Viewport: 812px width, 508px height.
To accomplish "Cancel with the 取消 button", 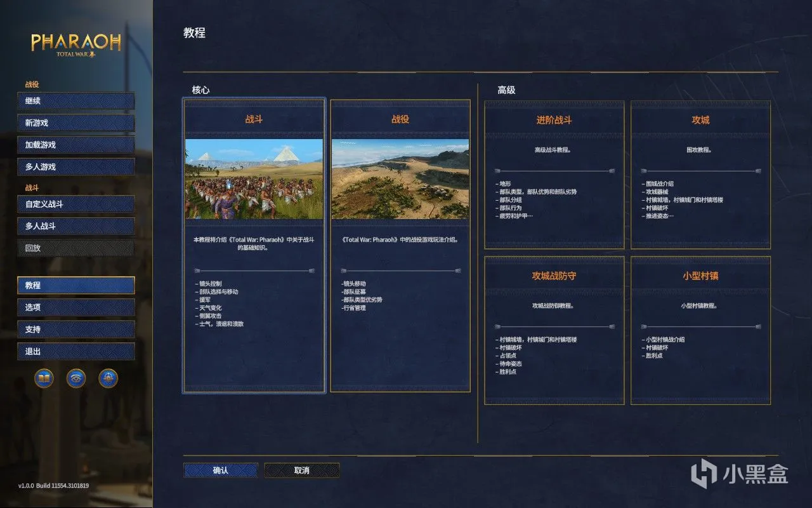I will (302, 471).
